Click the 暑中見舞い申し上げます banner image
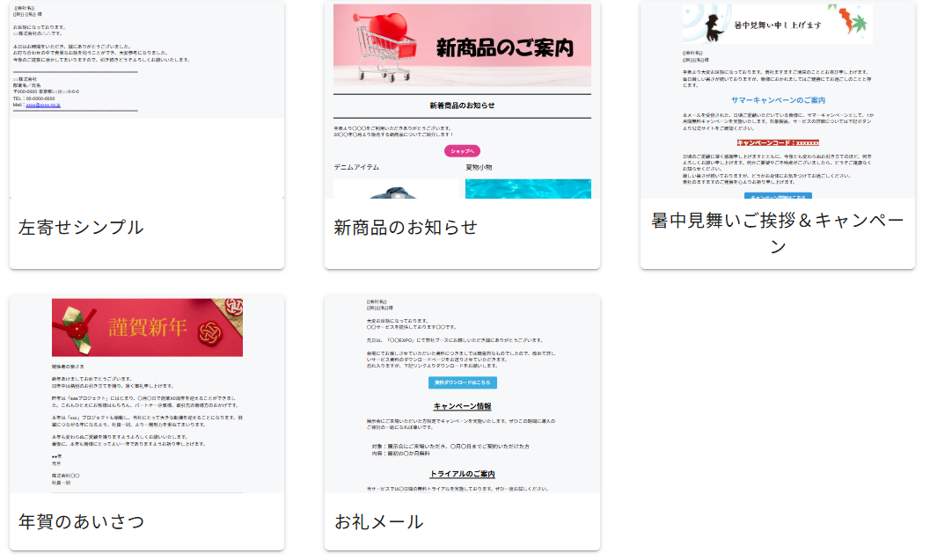The image size is (930, 560). [x=777, y=24]
